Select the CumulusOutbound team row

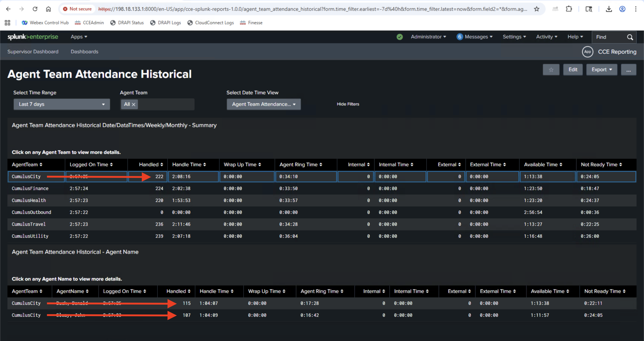coord(322,212)
